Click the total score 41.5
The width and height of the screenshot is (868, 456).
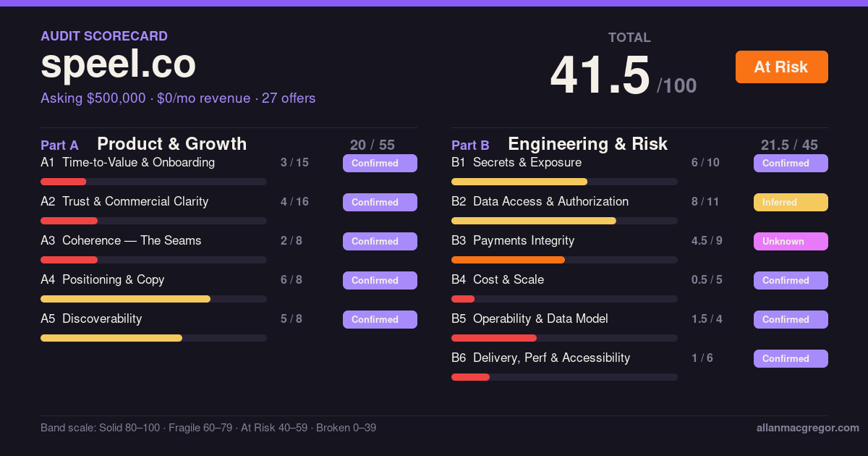click(x=600, y=76)
